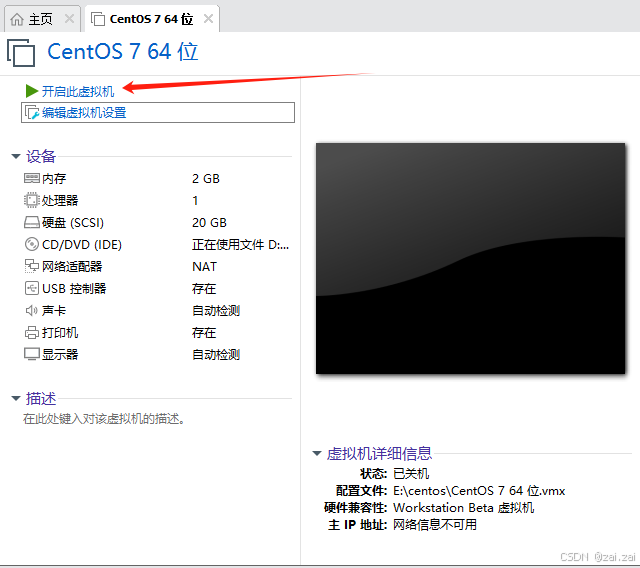Open the 打印机 device entry
Viewport: 640px width, 568px height.
(x=60, y=333)
